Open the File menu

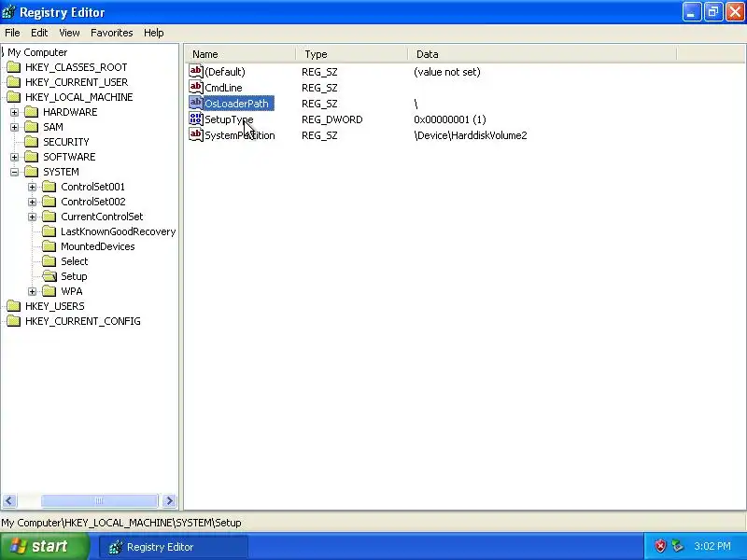(x=12, y=33)
